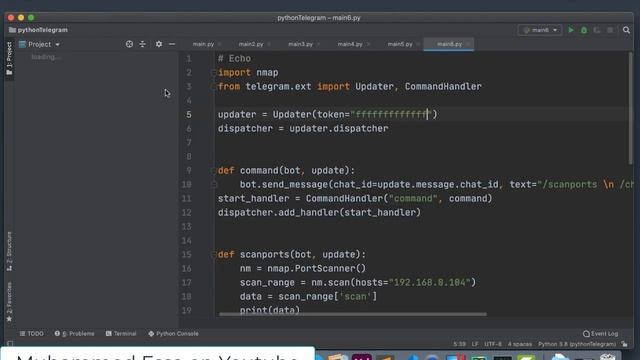640x360 pixels.
Task: Close the main6.py tab
Action: click(468, 44)
